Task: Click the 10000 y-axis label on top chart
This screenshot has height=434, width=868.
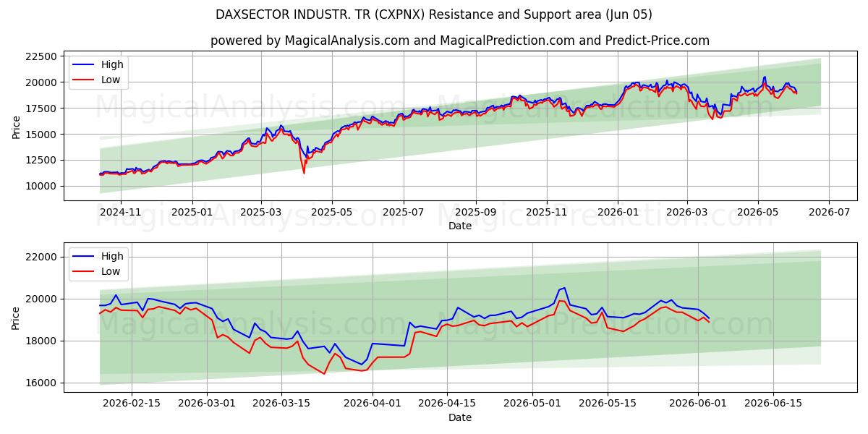Action: tap(41, 187)
